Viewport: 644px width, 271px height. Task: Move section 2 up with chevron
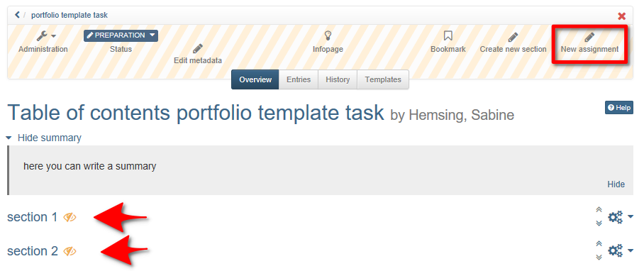tap(599, 243)
